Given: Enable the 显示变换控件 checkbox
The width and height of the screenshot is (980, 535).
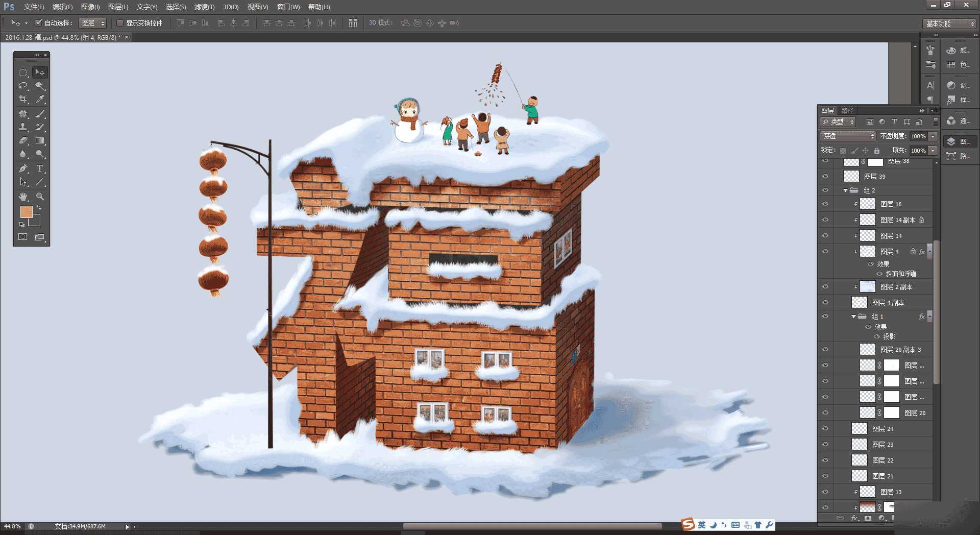Looking at the screenshot, I should tap(120, 23).
